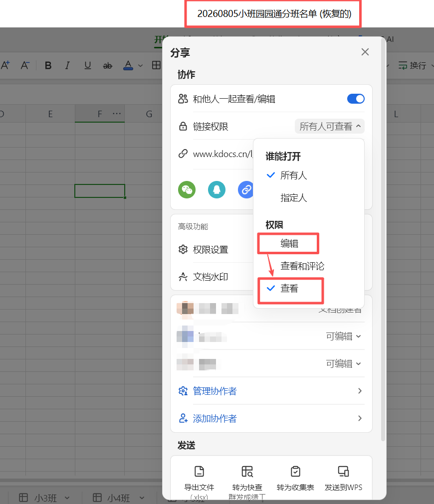Open font color dropdown arrow

point(140,66)
